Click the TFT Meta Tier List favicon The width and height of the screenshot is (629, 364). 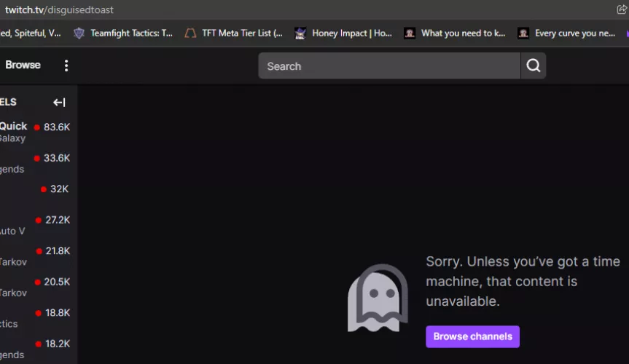coord(190,33)
